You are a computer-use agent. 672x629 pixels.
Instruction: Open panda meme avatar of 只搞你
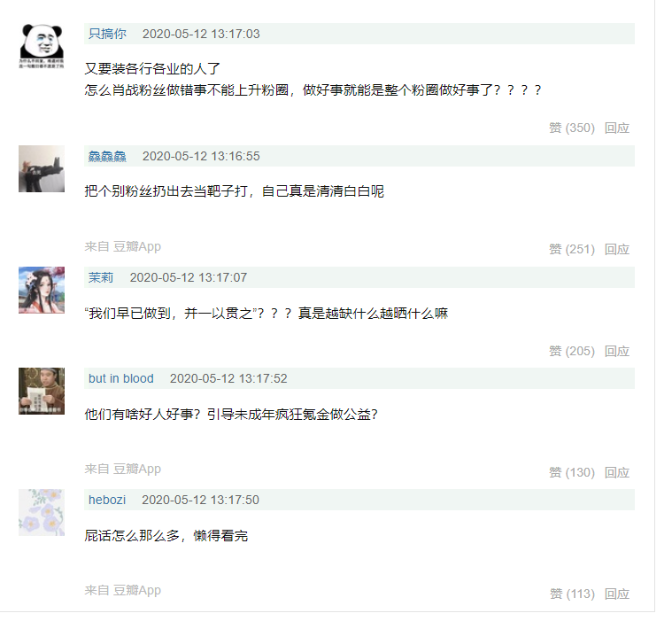pyautogui.click(x=42, y=47)
